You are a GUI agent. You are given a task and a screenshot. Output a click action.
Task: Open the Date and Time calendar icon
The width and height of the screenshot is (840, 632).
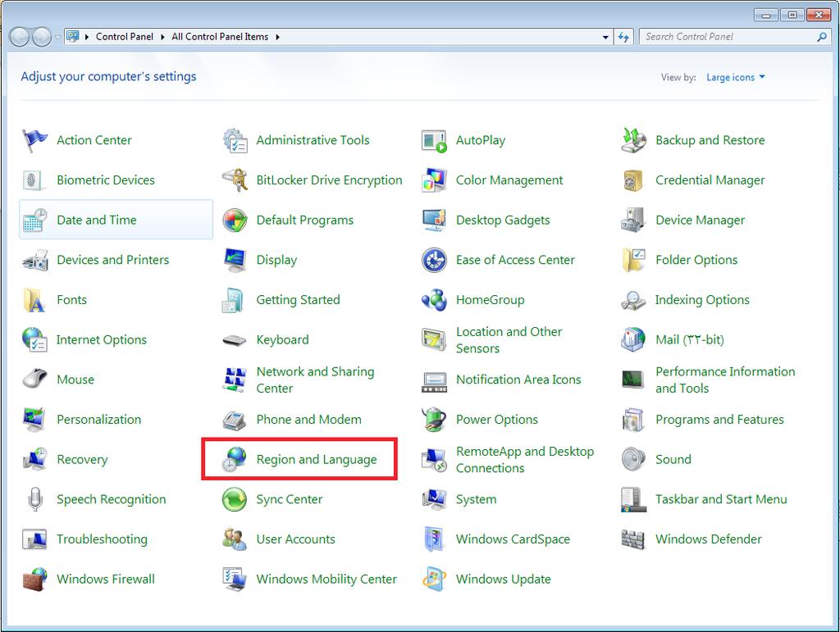(x=34, y=220)
